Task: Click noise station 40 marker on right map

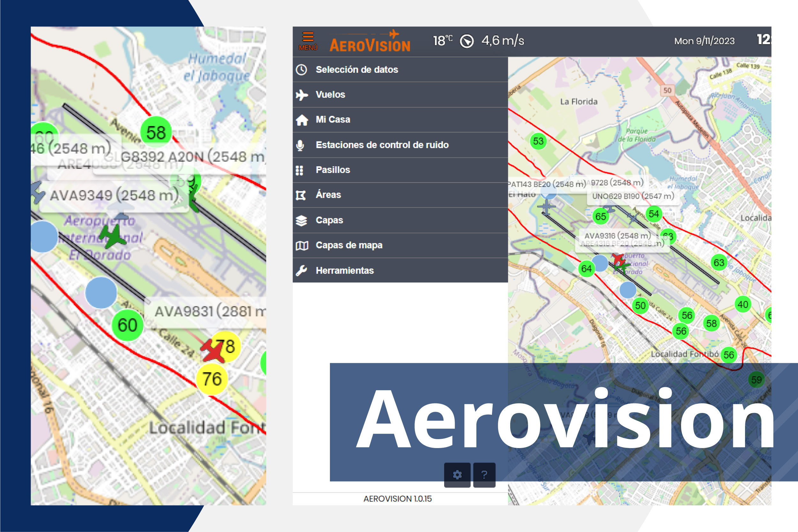Action: 743,304
